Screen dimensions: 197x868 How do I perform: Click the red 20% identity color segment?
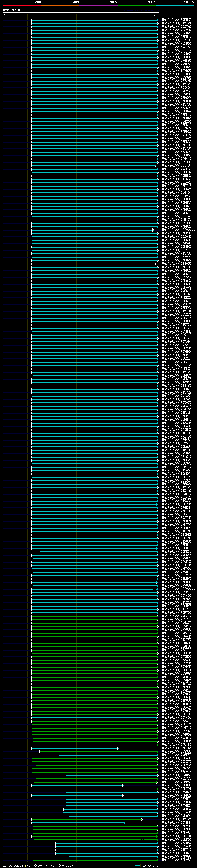tap(22, 6)
